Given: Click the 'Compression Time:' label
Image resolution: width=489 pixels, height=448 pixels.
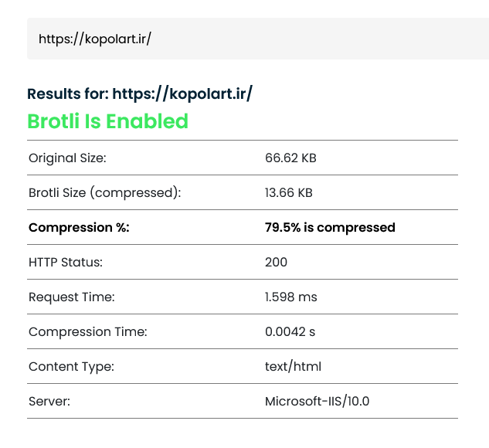Looking at the screenshot, I should pos(87,331).
